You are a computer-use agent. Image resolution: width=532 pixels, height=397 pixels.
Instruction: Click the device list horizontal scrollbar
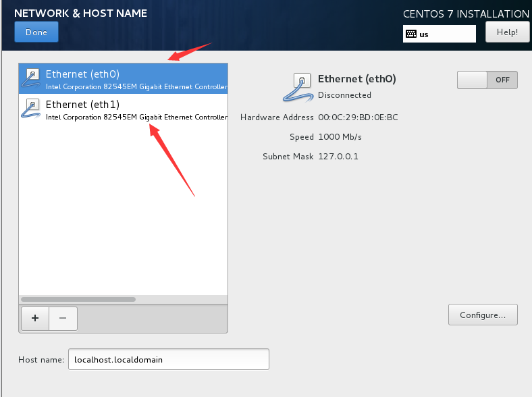[x=78, y=299]
